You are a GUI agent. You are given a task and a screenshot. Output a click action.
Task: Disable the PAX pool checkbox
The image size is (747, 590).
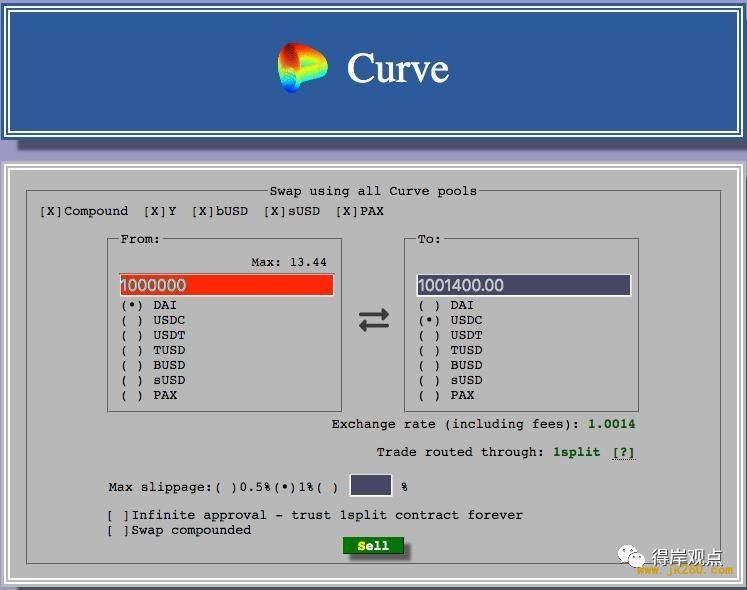(346, 211)
